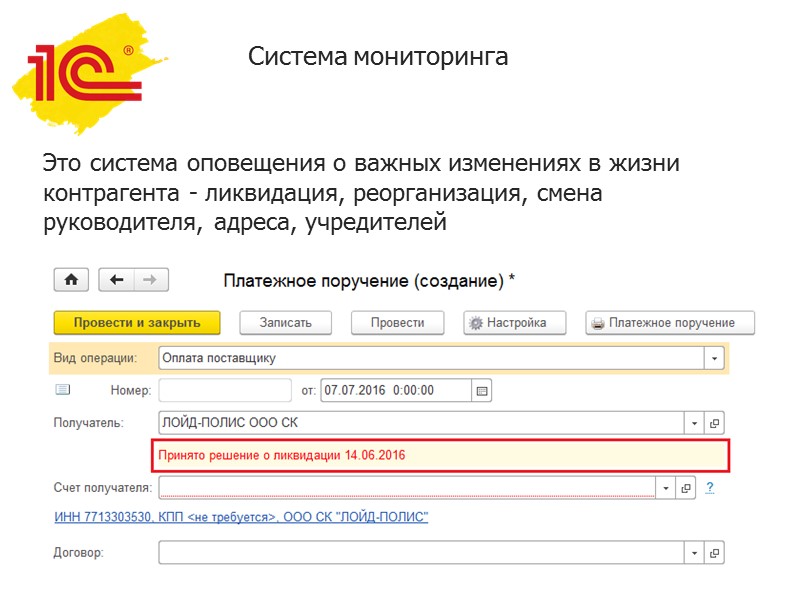Focus the Номер input field
800x600 pixels.
[x=225, y=391]
